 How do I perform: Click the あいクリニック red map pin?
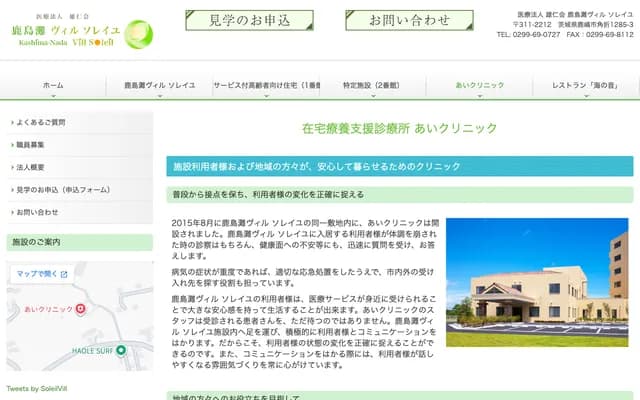[x=81, y=309]
